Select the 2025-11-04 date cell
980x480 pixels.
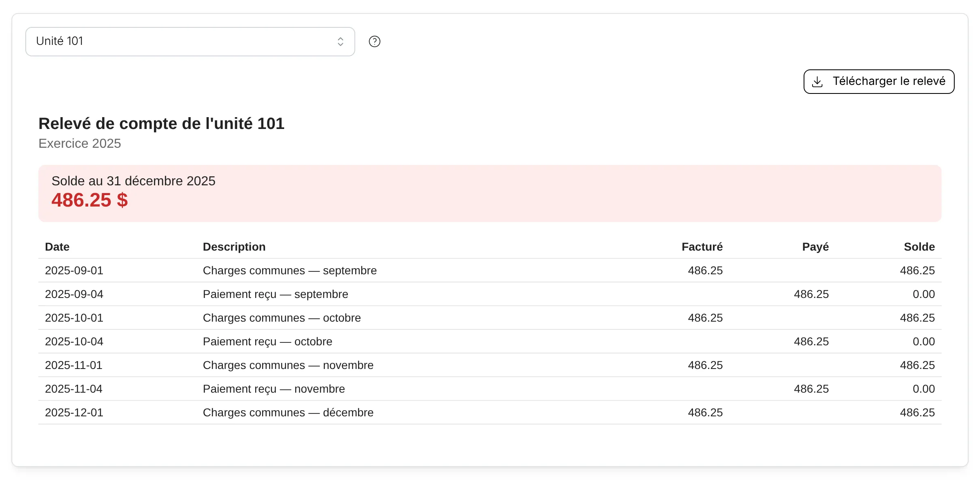tap(73, 389)
